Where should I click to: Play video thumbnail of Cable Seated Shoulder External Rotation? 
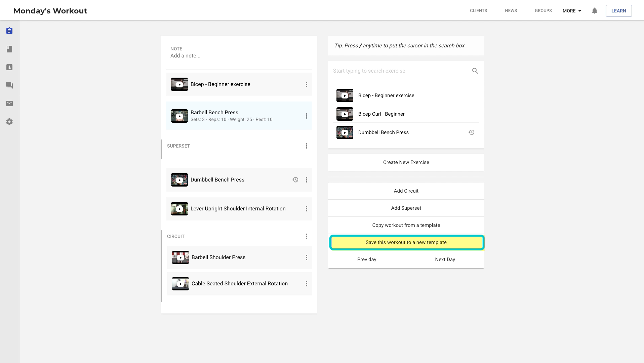(180, 284)
